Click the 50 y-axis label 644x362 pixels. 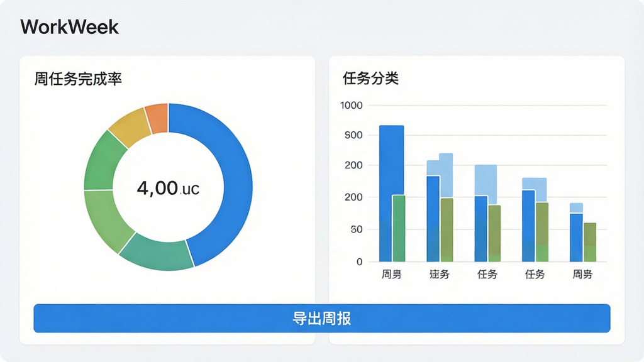tap(357, 229)
